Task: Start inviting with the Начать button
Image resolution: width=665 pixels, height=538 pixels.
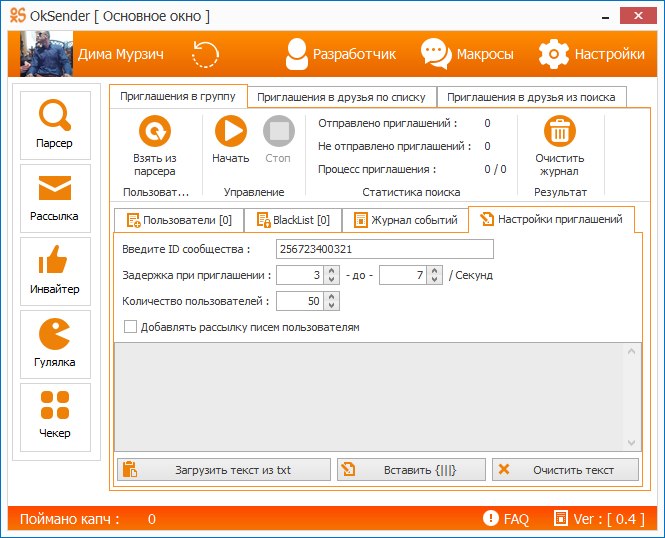Action: coord(231,140)
